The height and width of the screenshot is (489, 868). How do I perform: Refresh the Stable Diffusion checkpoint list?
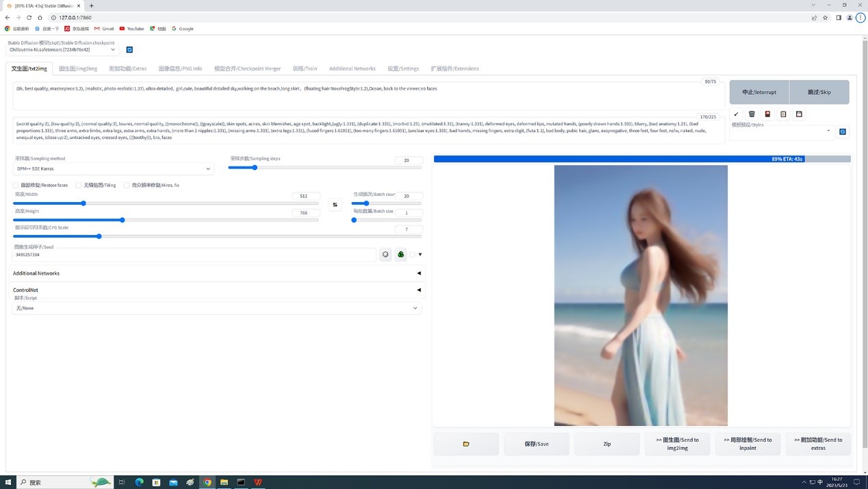[129, 49]
